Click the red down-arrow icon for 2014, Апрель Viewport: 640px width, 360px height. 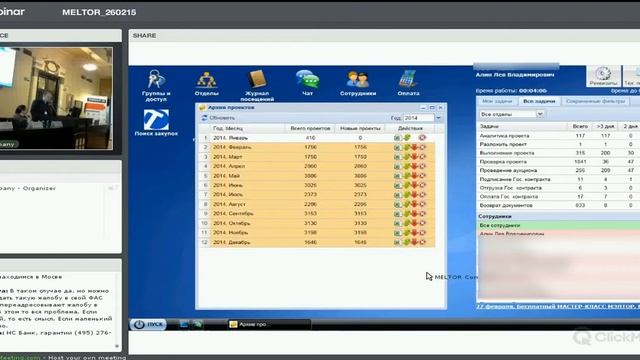pos(414,166)
